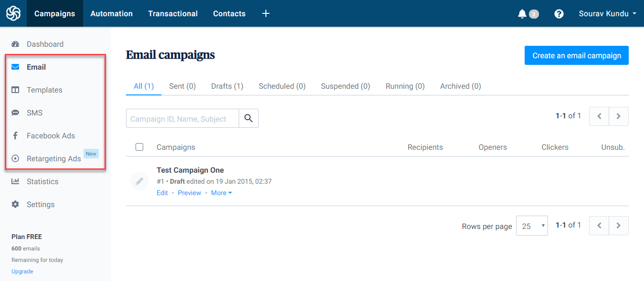Click the SMS sidebar label

click(x=34, y=113)
